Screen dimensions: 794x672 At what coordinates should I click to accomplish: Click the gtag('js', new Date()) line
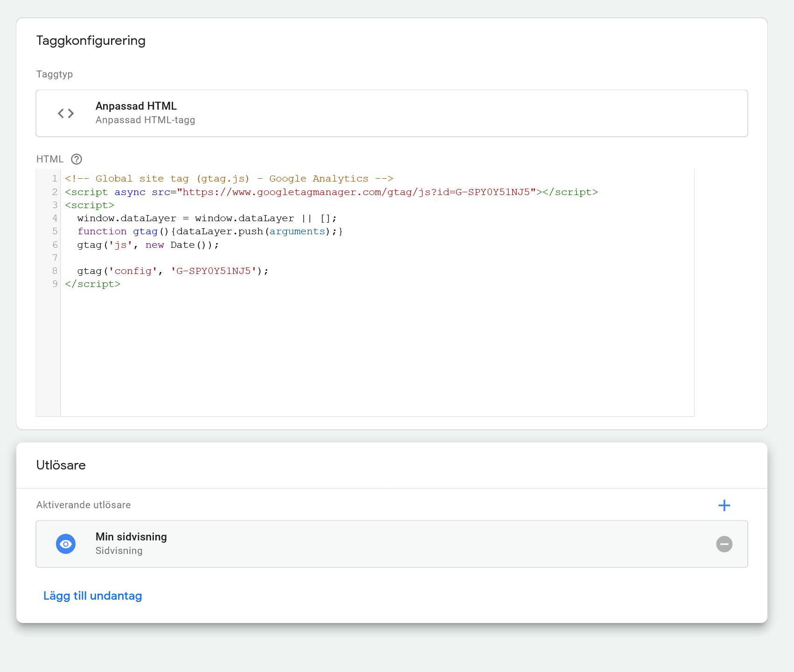pyautogui.click(x=148, y=245)
